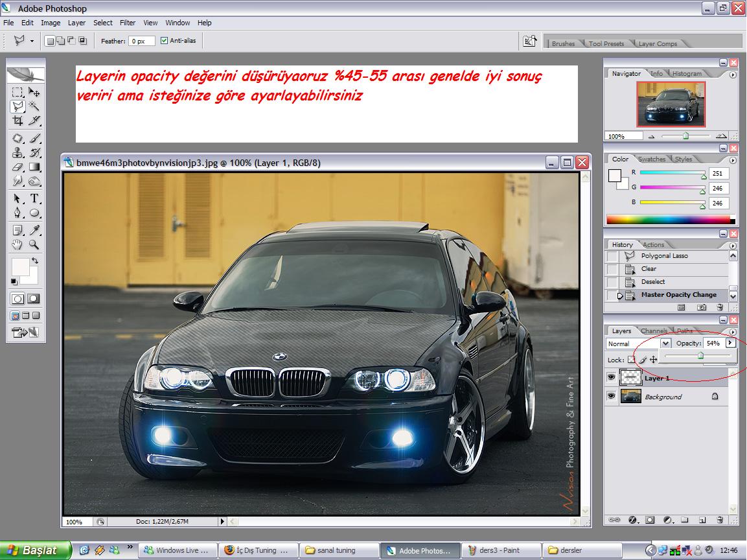The image size is (747, 560).
Task: Switch to the Actions tab
Action: 653,244
